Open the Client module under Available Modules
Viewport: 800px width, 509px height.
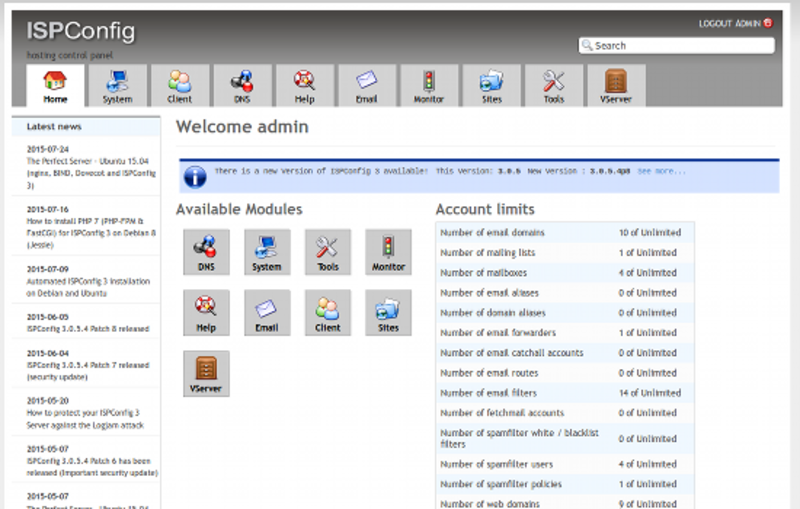(x=328, y=313)
